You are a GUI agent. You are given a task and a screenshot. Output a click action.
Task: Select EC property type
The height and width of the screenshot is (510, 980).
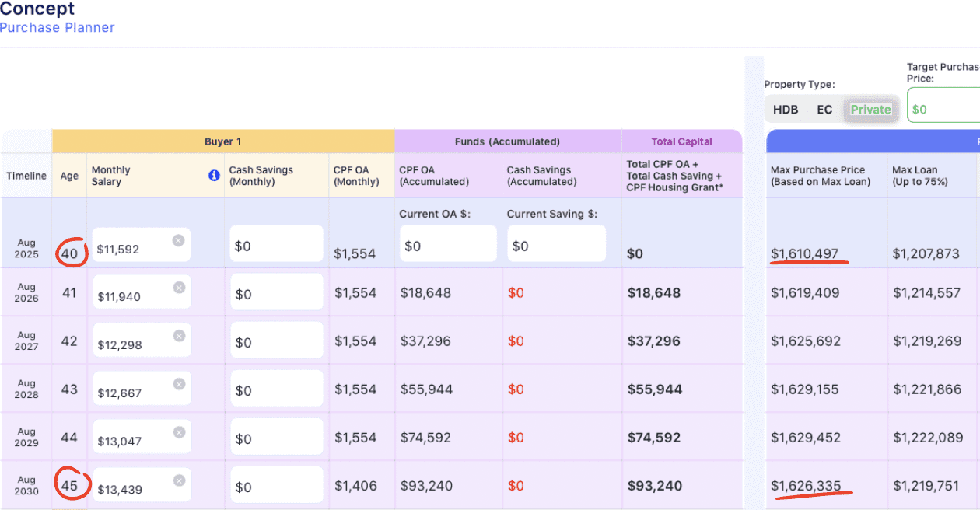[824, 110]
